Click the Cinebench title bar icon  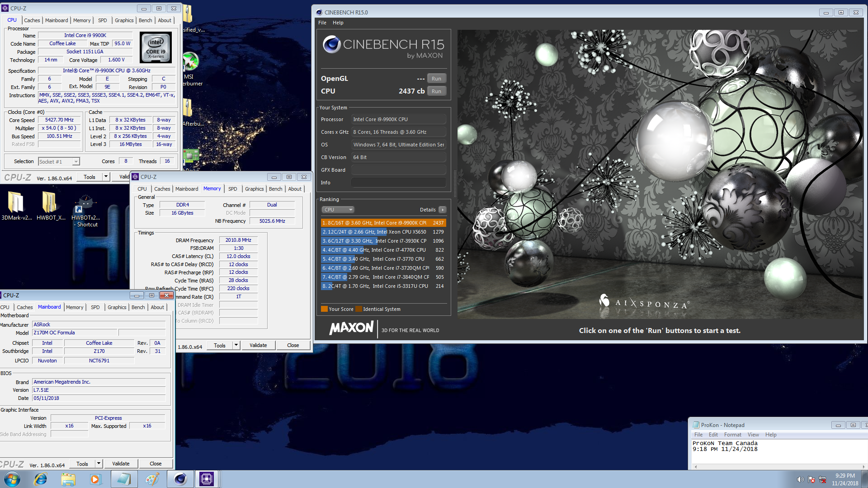pyautogui.click(x=319, y=12)
